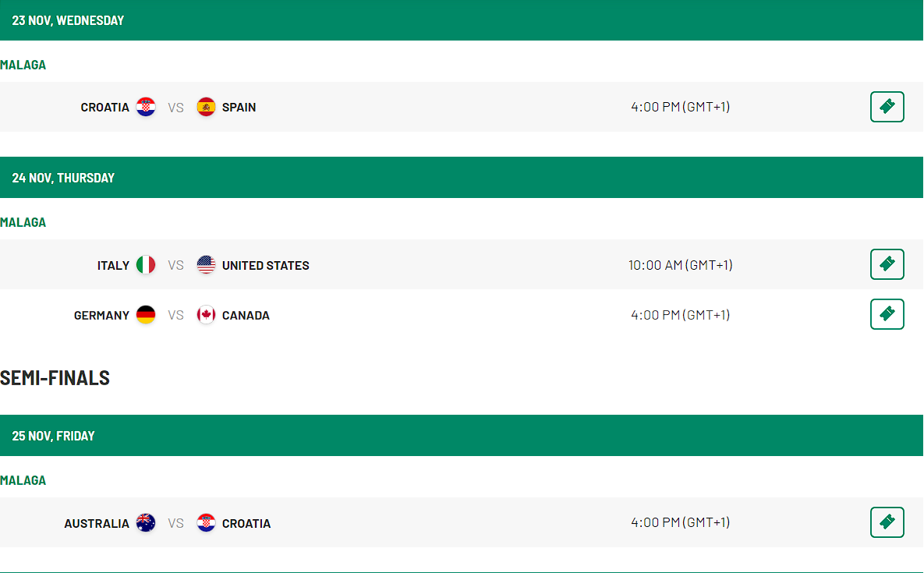Click the 10:00 AM (GMT+1) match time
Image resolution: width=924 pixels, height=573 pixels.
(x=680, y=265)
